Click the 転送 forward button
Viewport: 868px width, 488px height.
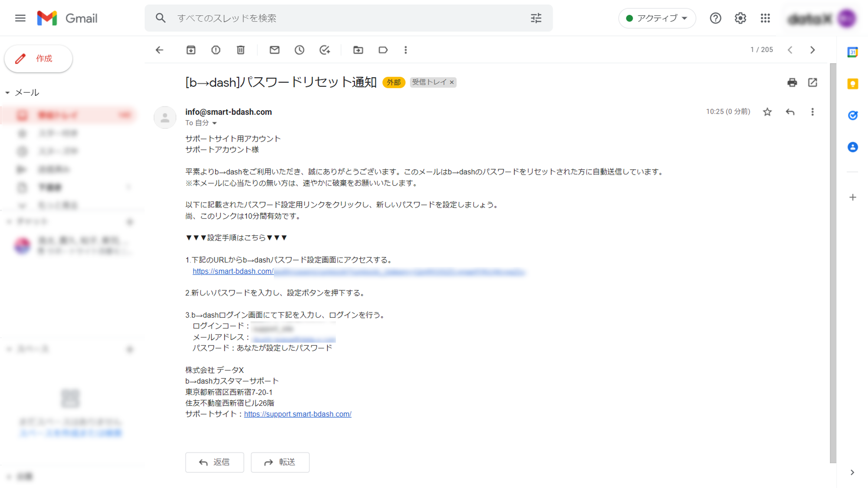(280, 462)
